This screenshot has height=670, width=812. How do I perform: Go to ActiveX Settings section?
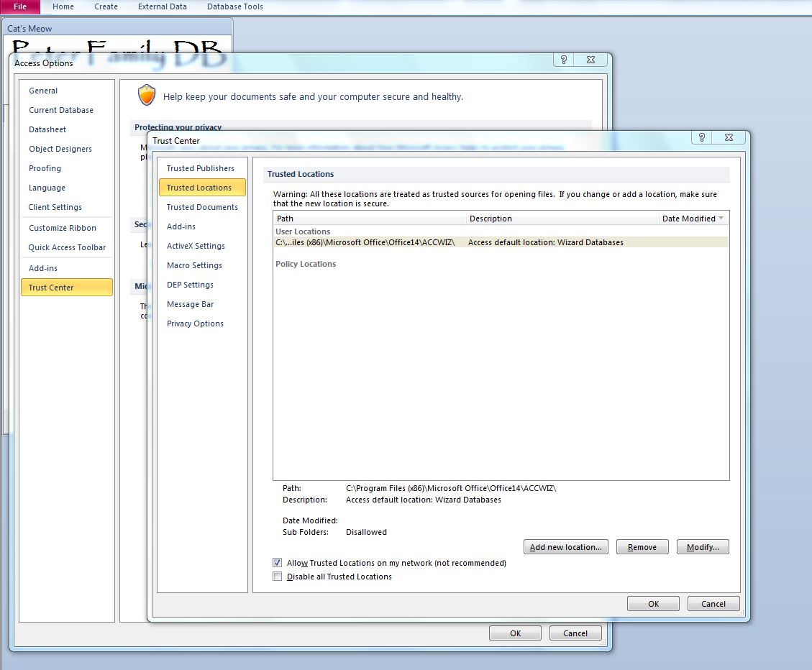[x=196, y=246]
